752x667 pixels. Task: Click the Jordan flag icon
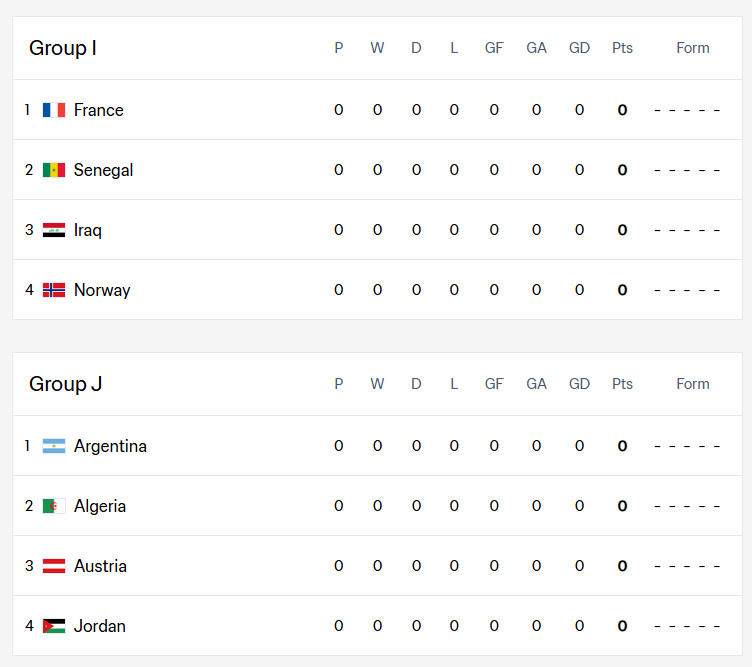[54, 626]
